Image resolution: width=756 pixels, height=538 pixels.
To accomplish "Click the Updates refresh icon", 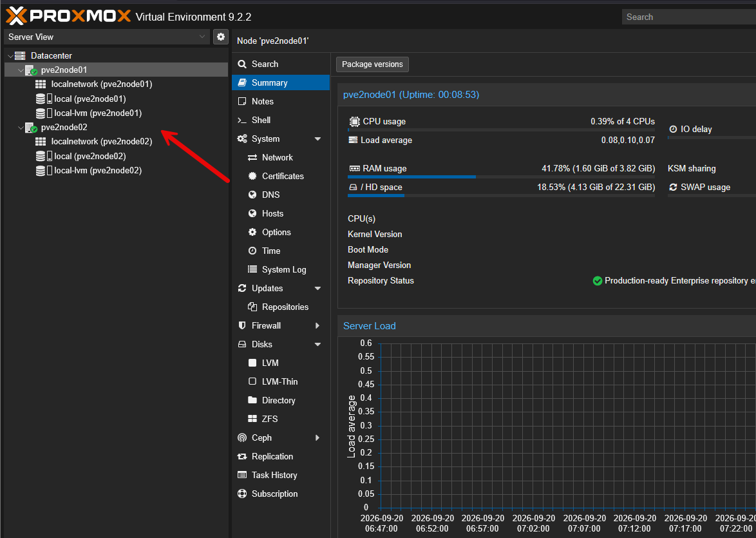I will tap(242, 288).
